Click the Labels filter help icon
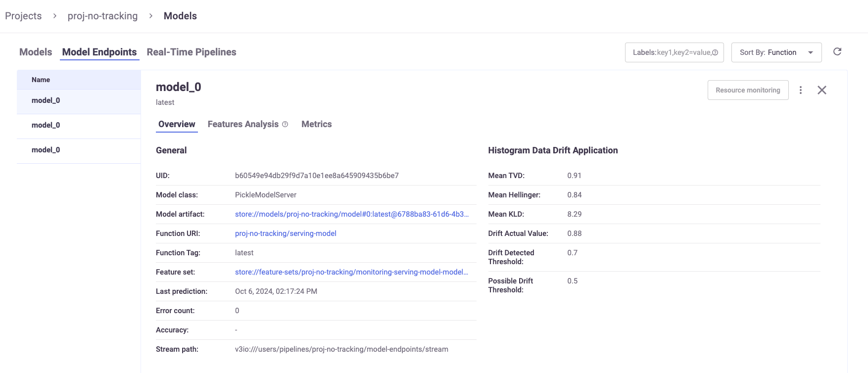This screenshot has height=373, width=868. pos(715,52)
